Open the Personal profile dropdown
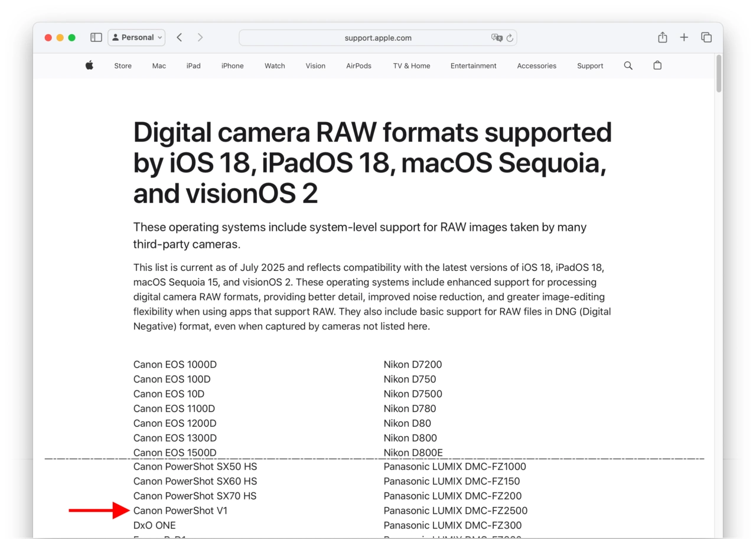Viewport: 756px width, 539px height. (136, 37)
